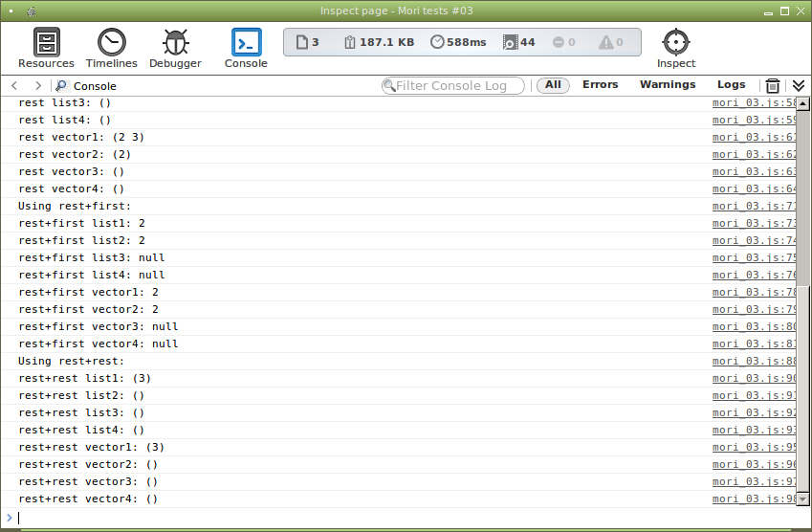Image resolution: width=812 pixels, height=532 pixels.
Task: Click the warnings count triangle indicator
Action: [x=611, y=42]
